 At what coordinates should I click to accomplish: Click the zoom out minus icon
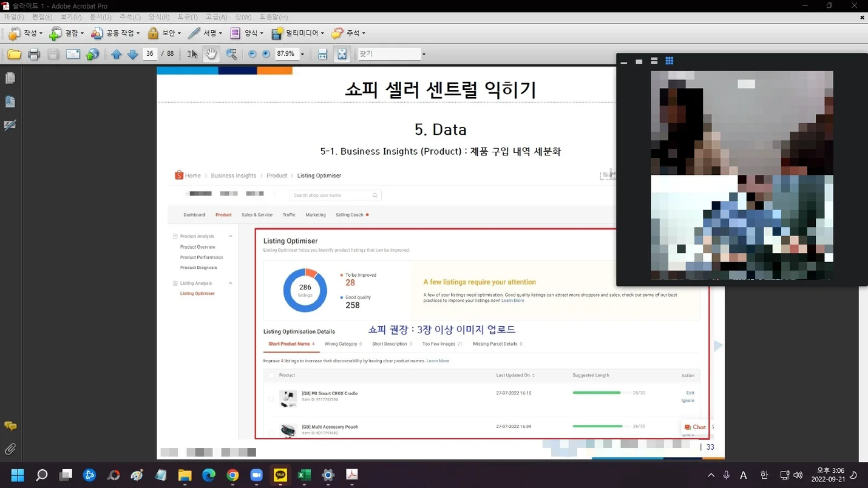click(253, 54)
